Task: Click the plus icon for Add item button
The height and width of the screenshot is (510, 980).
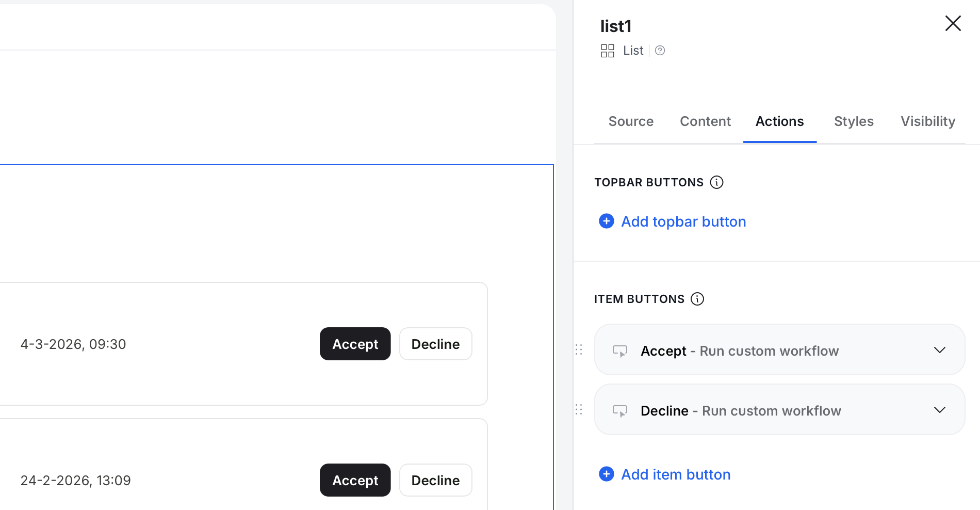Action: [607, 474]
